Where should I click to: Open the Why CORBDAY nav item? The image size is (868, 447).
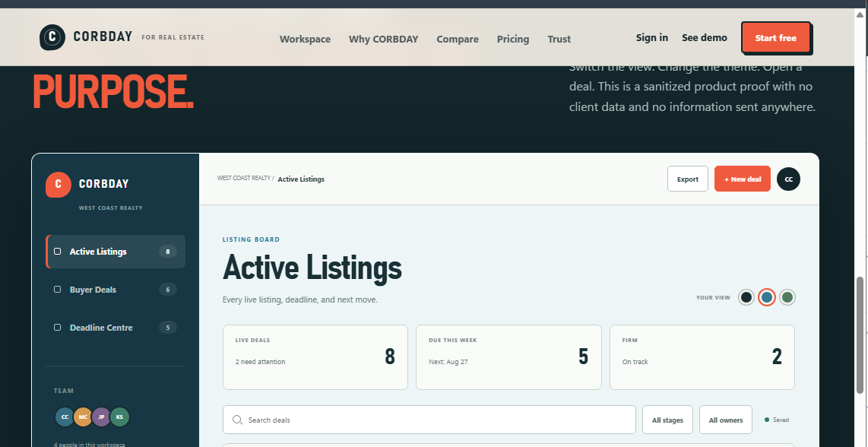tap(384, 39)
